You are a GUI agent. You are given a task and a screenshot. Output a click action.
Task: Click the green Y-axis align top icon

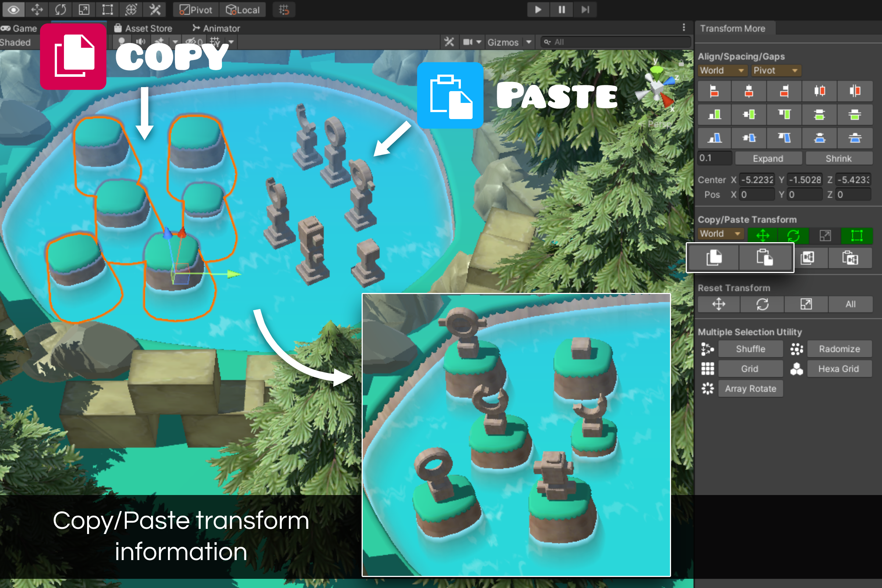(784, 114)
